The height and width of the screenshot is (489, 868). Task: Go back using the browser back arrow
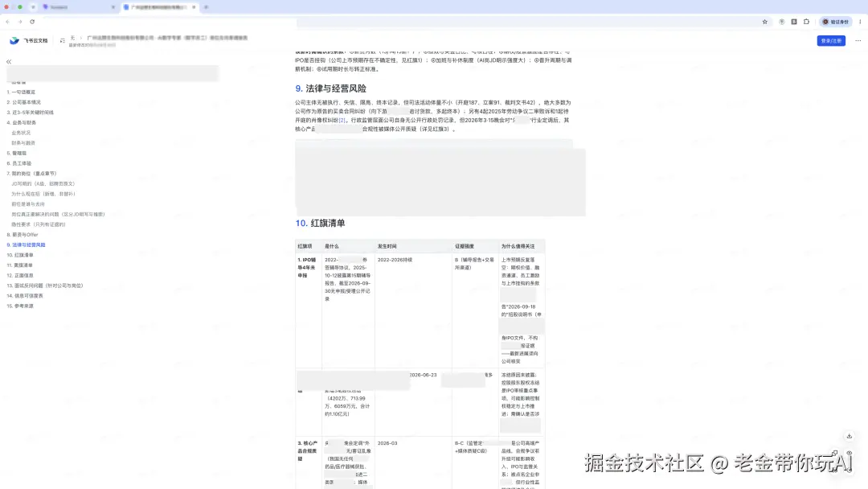tap(8, 22)
